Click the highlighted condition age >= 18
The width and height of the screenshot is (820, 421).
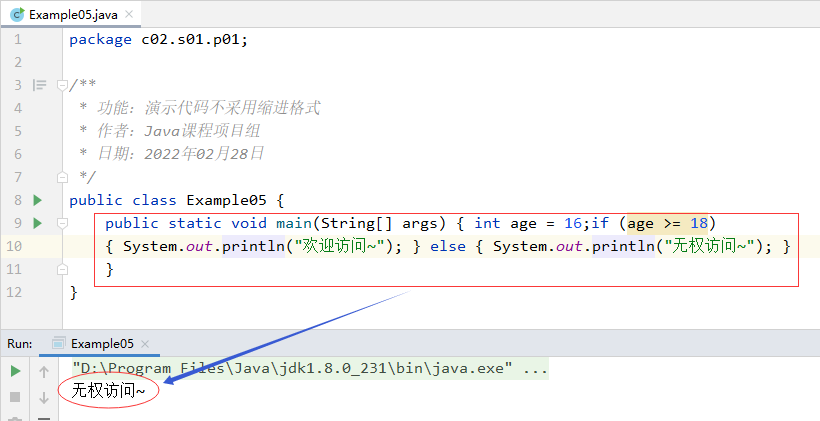667,224
